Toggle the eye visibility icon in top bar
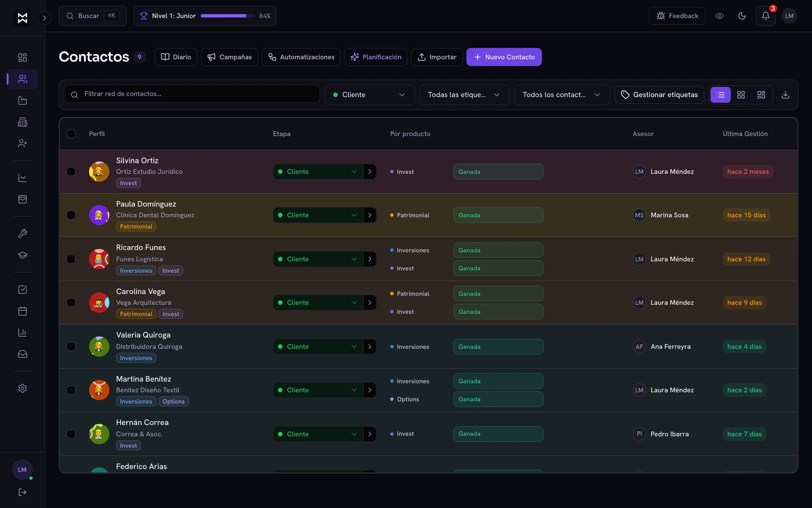The width and height of the screenshot is (812, 508). pyautogui.click(x=720, y=16)
